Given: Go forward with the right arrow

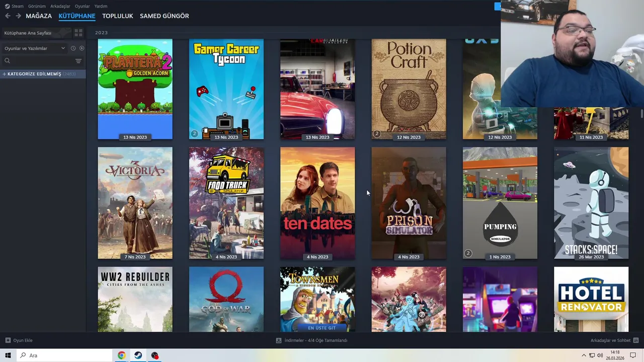Looking at the screenshot, I should coord(18,16).
